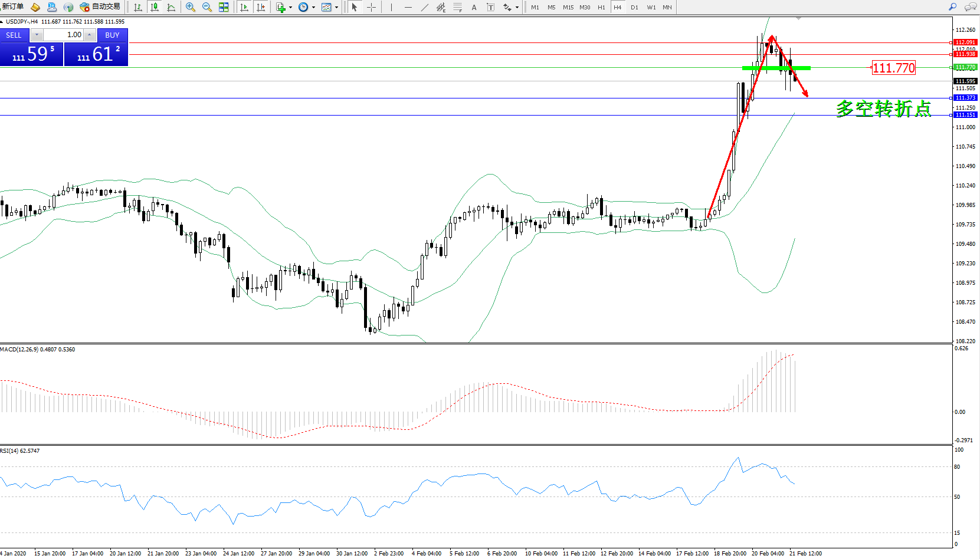Toggle chart auto scroll
The height and width of the screenshot is (559, 980).
pyautogui.click(x=244, y=7)
